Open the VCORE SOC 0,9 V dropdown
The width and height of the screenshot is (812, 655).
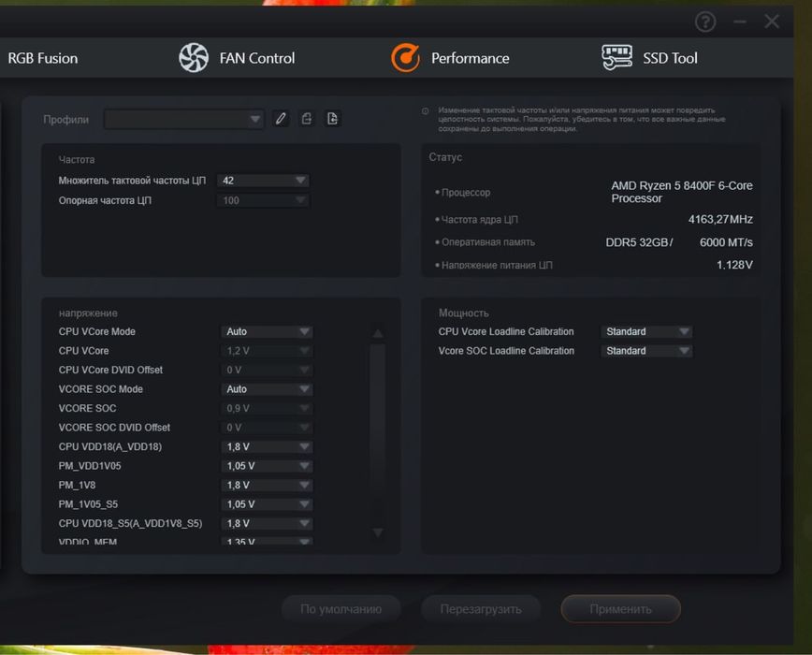click(x=267, y=408)
